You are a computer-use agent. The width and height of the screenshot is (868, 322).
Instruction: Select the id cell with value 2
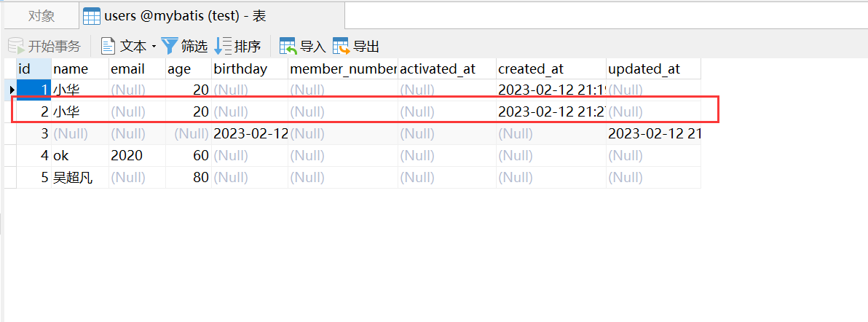(33, 112)
